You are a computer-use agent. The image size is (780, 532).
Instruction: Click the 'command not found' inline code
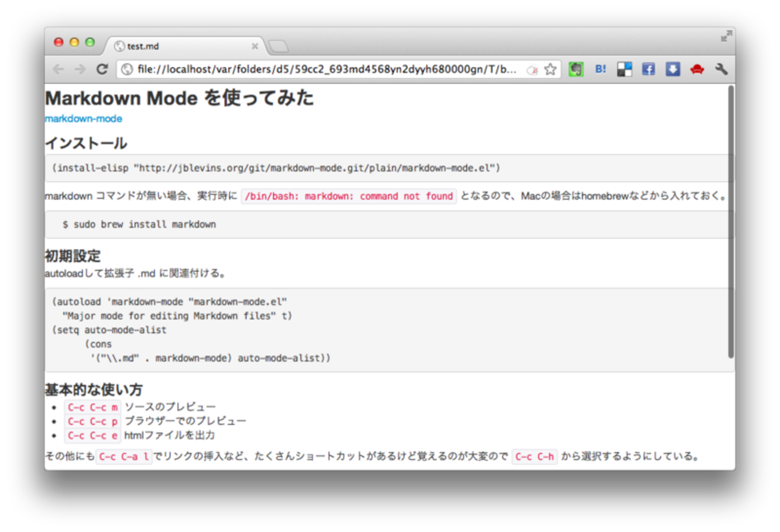coord(349,196)
